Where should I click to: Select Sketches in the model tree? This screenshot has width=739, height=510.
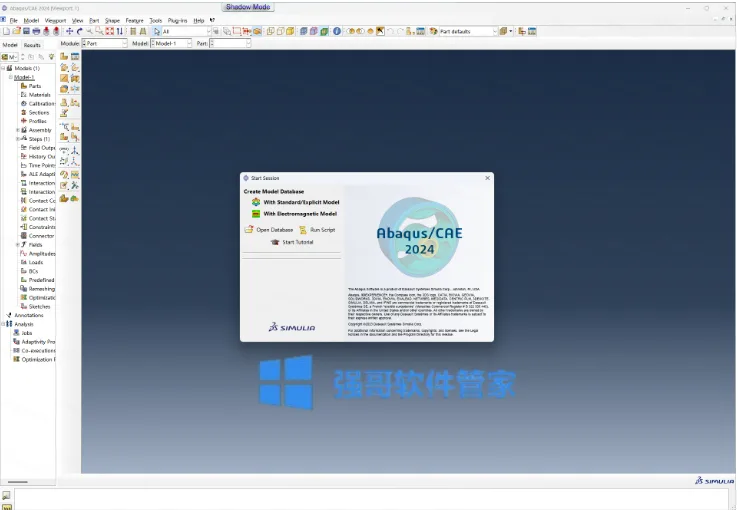click(39, 306)
